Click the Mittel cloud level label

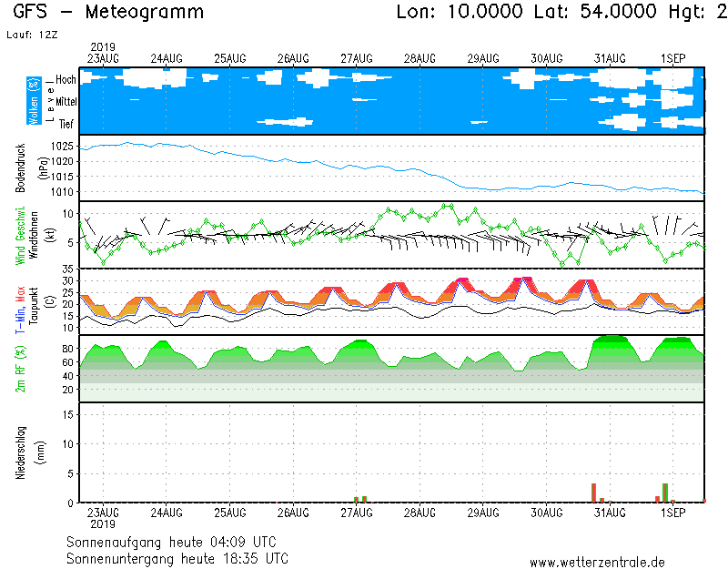tap(66, 102)
